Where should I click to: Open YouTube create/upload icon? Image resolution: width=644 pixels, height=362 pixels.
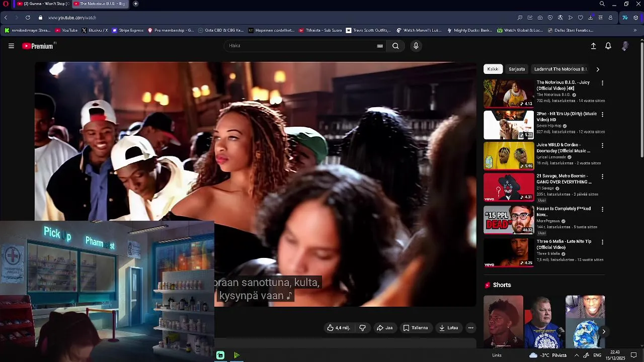point(593,46)
